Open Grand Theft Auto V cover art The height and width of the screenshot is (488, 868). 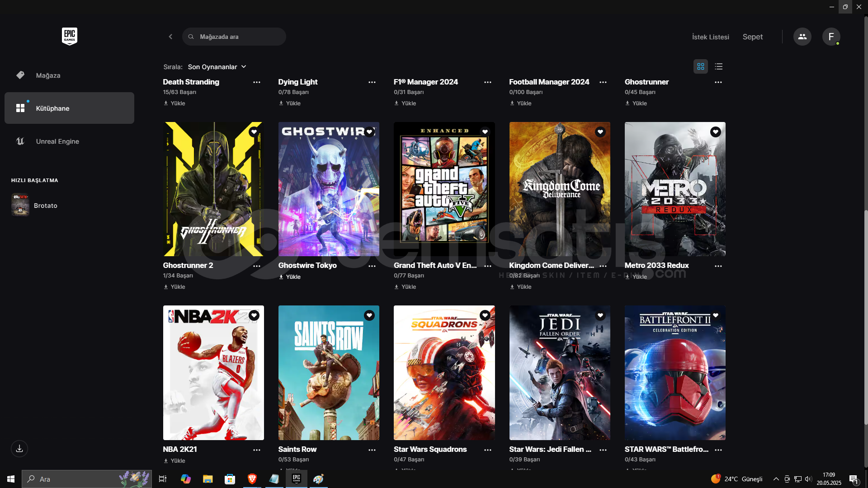(x=444, y=189)
